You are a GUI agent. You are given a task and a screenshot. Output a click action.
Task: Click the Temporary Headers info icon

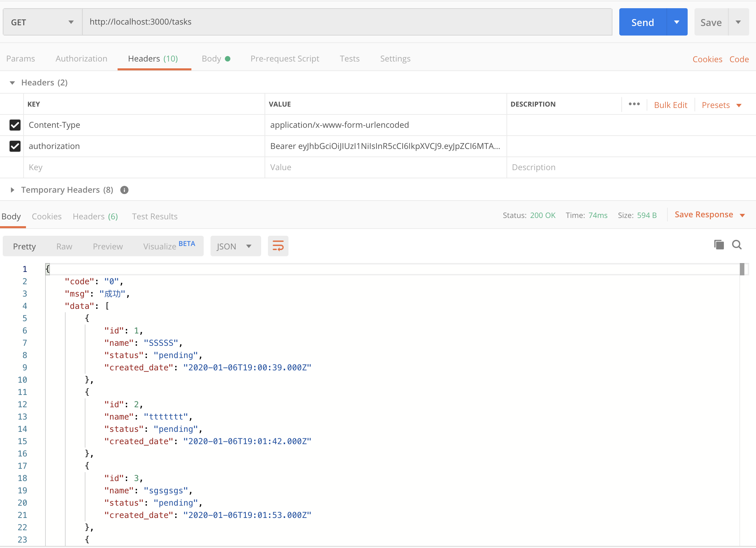124,190
